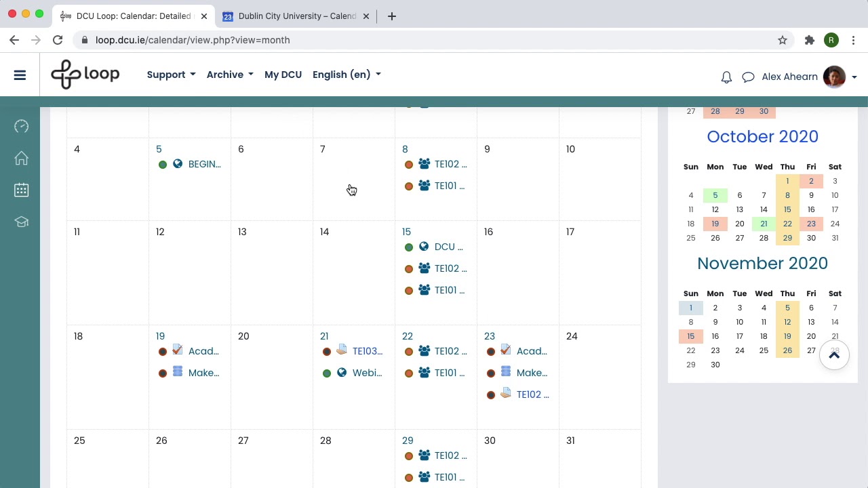Select the DCU Loop Calendar browser tab
This screenshot has height=488, width=868.
(x=134, y=16)
